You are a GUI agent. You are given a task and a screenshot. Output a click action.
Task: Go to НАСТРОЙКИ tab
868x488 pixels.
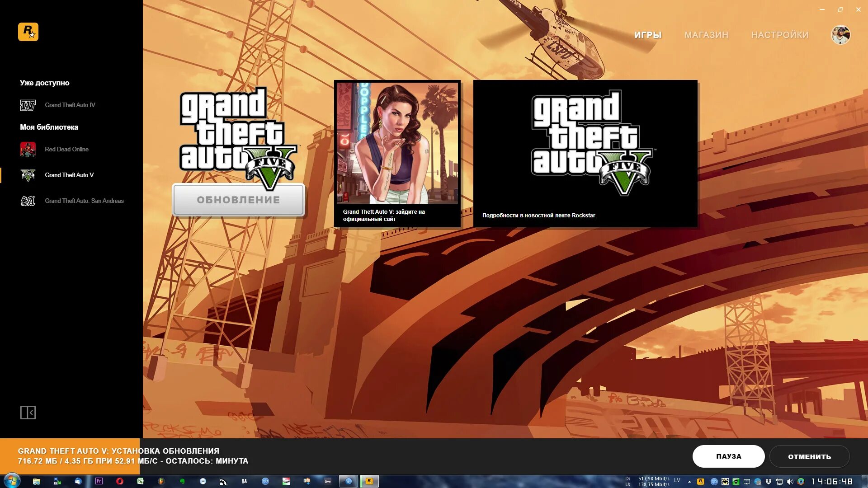780,35
